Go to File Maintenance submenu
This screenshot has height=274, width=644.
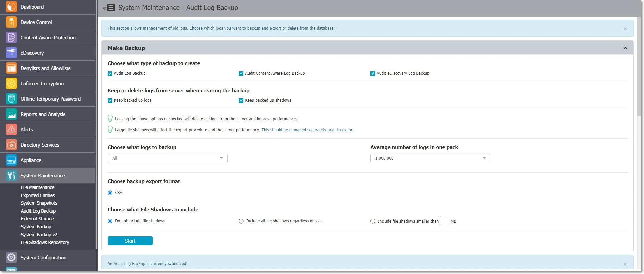pyautogui.click(x=38, y=187)
